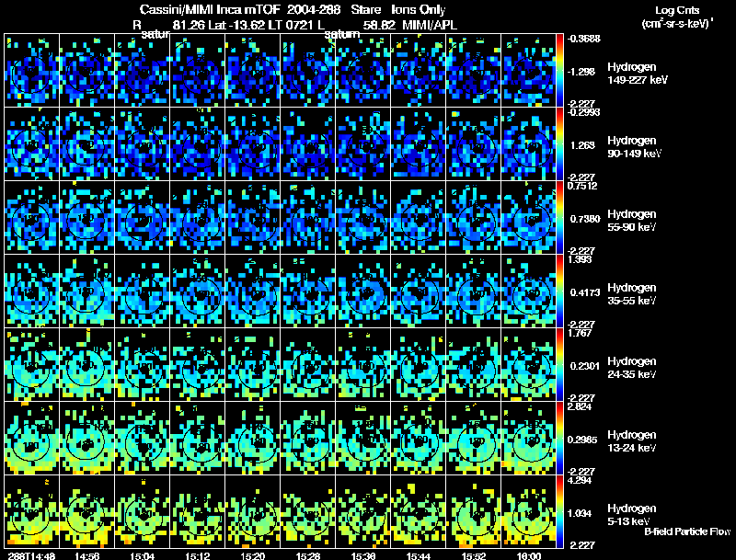Open the 55-90 keV image panel at 15:52

point(473,218)
